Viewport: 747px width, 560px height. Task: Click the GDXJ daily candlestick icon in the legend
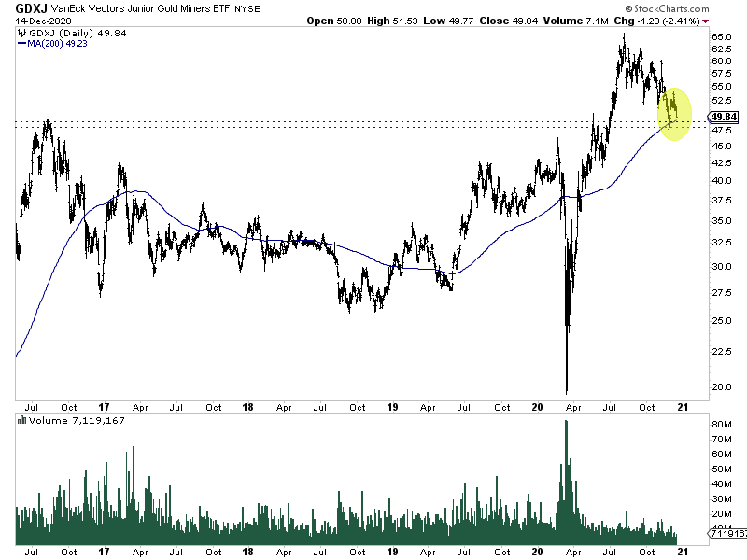21,33
